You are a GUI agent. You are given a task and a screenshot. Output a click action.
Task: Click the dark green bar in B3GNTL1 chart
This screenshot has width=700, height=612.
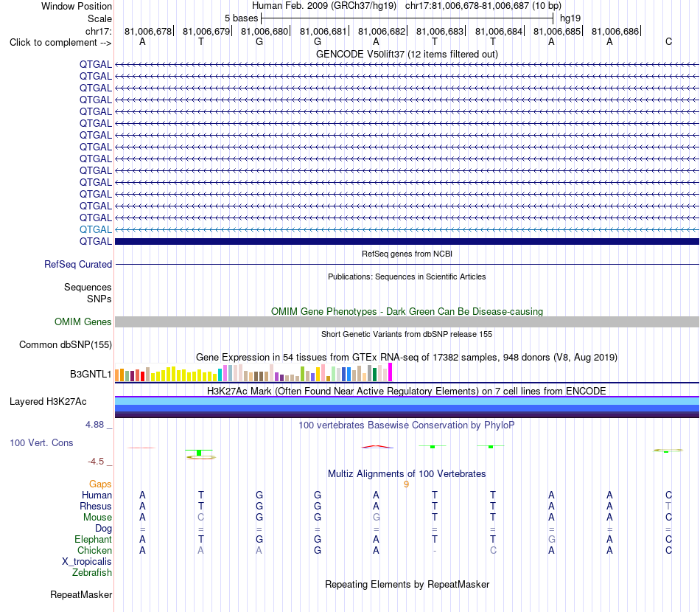point(374,374)
